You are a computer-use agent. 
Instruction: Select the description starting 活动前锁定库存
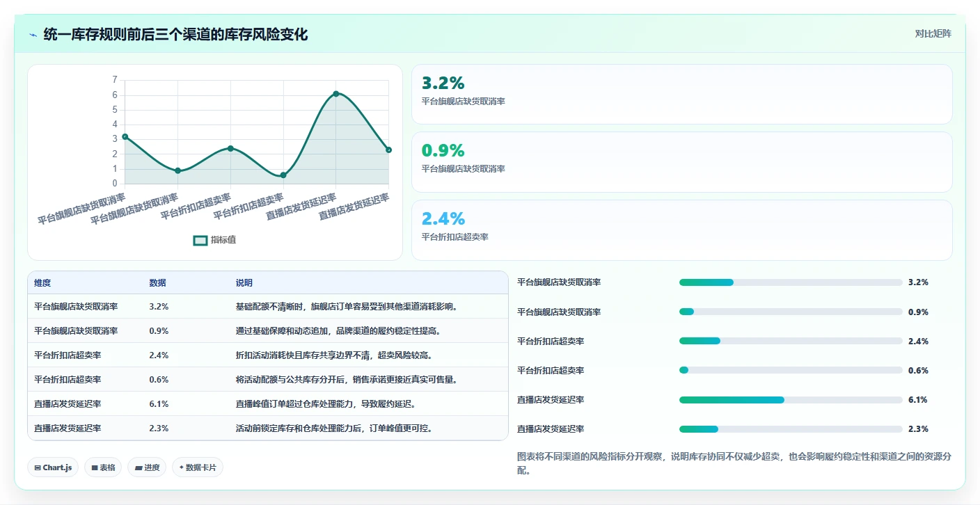334,428
